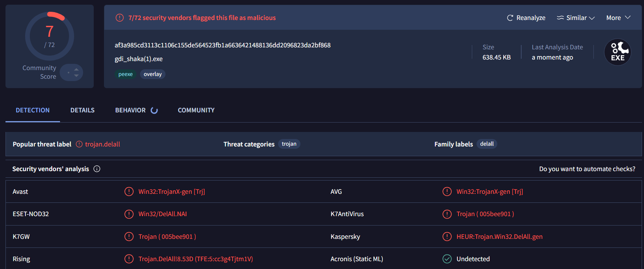Switch to the DETAILS tab
Screen dimensions: 644x269
(82, 110)
